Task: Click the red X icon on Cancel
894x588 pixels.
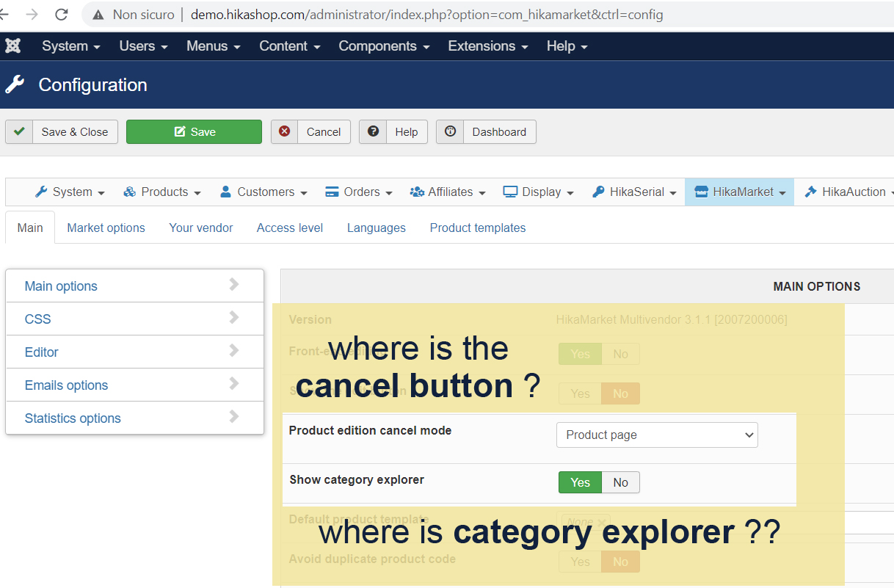Action: click(x=284, y=131)
